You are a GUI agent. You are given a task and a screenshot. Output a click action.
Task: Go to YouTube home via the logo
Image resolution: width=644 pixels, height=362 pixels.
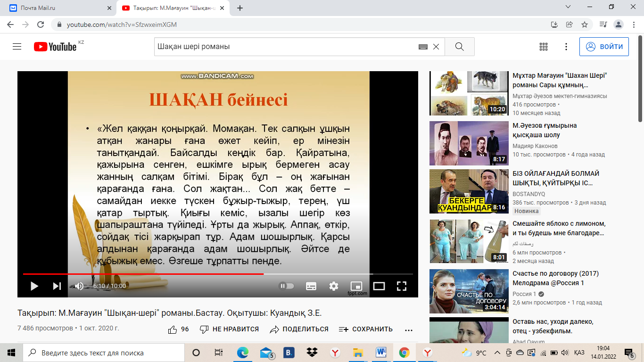(55, 47)
